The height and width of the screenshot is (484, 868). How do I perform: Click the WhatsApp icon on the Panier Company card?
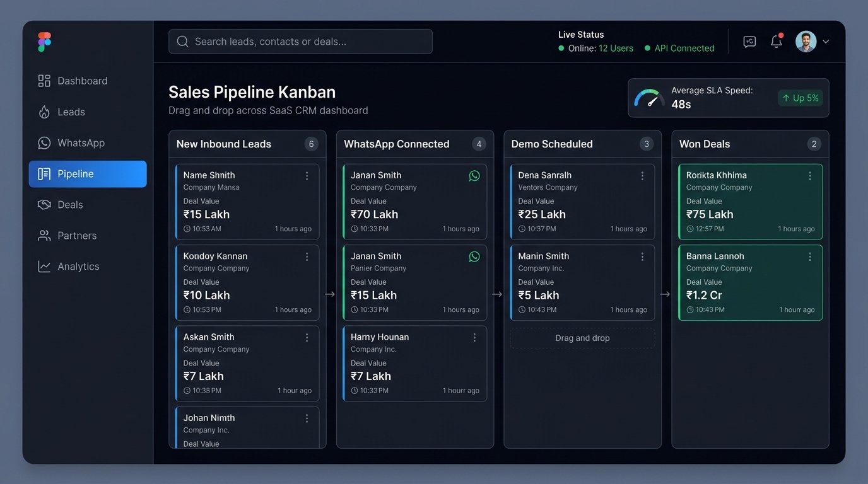pyautogui.click(x=474, y=256)
